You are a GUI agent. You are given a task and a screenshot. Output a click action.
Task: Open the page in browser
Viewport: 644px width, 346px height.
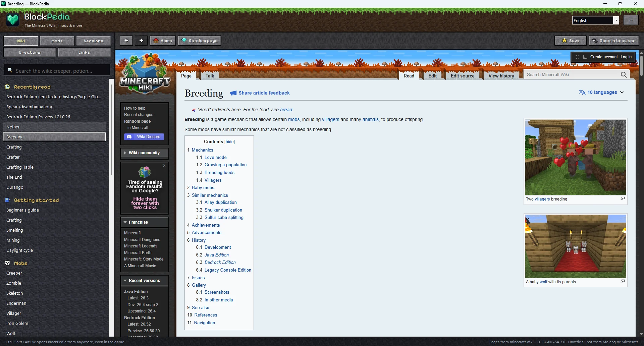pos(614,41)
